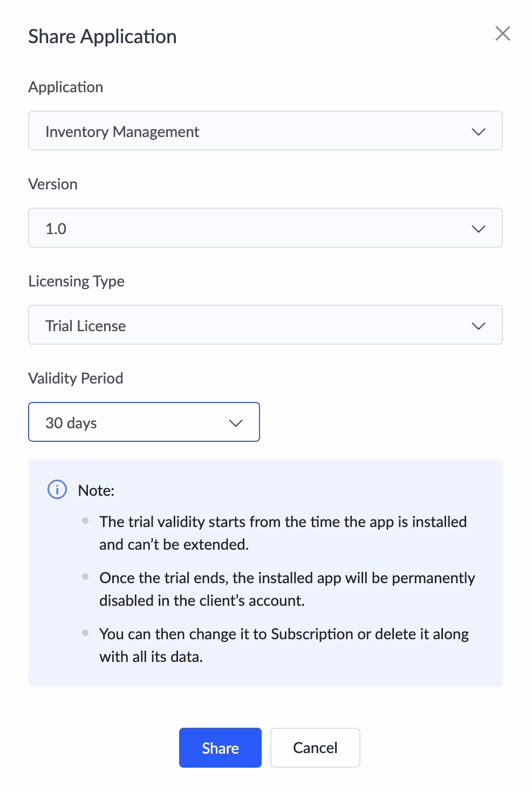This screenshot has width=532, height=793.
Task: Click the note about app being disabled
Action: tap(287, 589)
